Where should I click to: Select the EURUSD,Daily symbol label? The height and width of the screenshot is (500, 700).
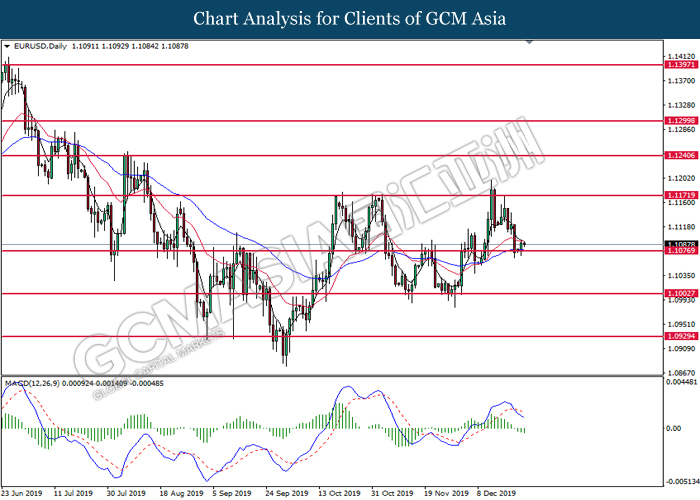tap(40, 46)
